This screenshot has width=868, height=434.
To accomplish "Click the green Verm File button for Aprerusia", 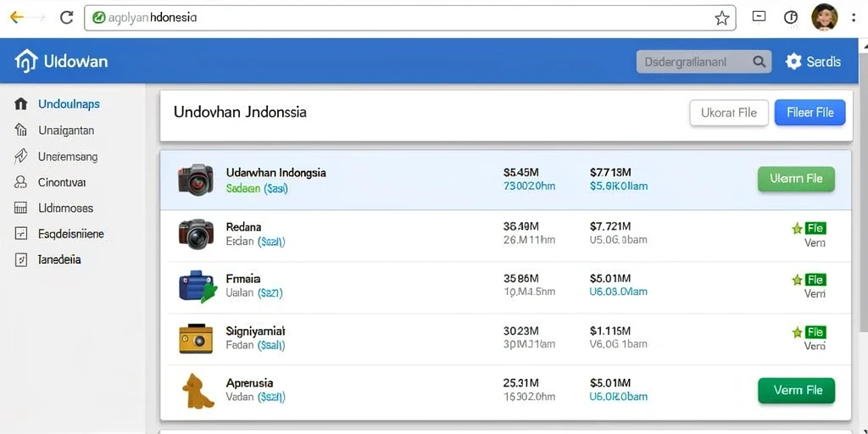I will (796, 390).
